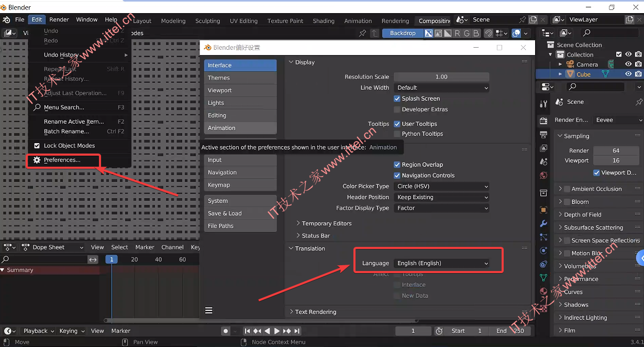The image size is (644, 347).
Task: Open the Tool properties tab icon
Action: [x=543, y=104]
